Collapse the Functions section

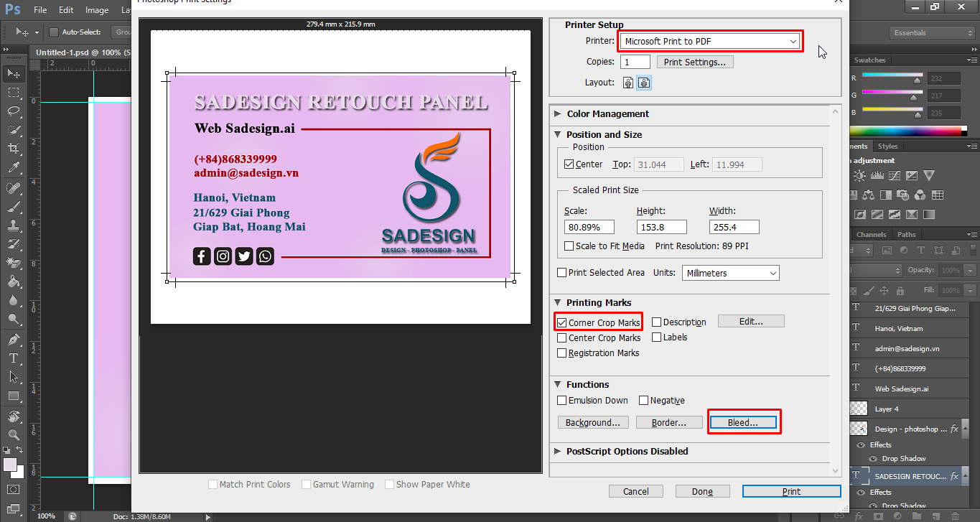tap(558, 385)
